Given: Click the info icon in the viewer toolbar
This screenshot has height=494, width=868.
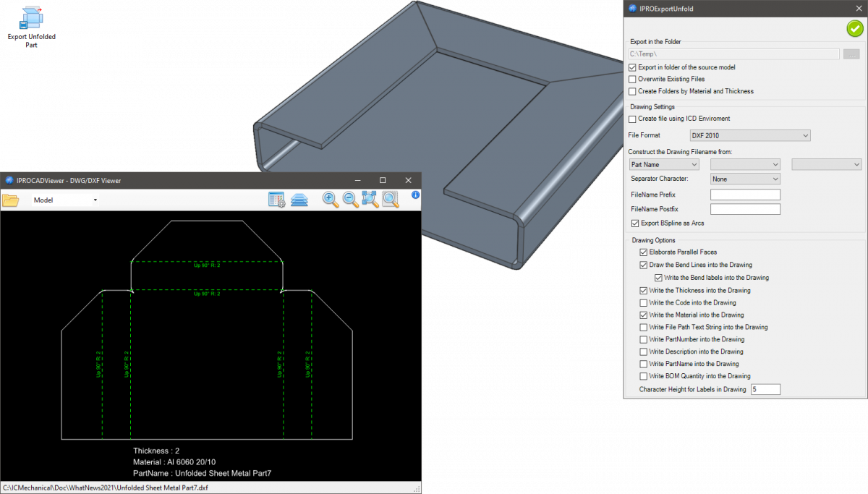Looking at the screenshot, I should pos(414,195).
